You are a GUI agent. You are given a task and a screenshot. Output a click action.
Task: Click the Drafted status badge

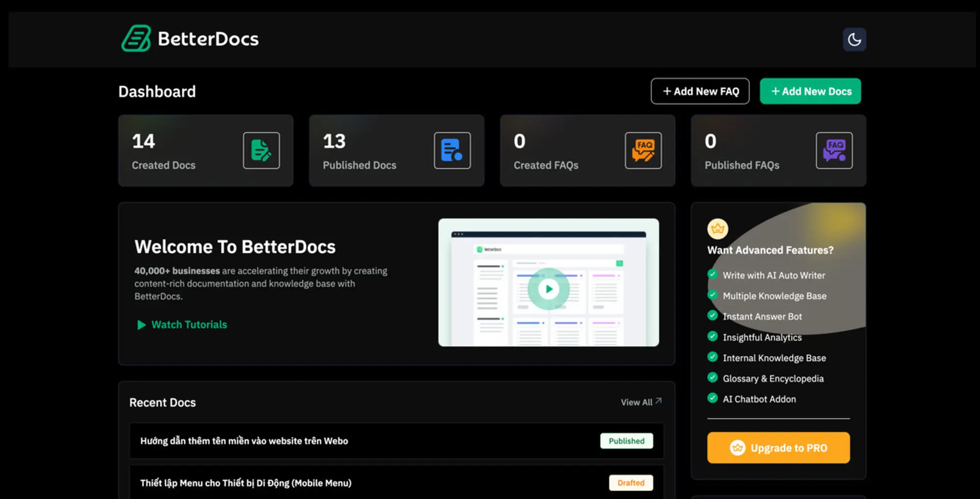tap(631, 483)
